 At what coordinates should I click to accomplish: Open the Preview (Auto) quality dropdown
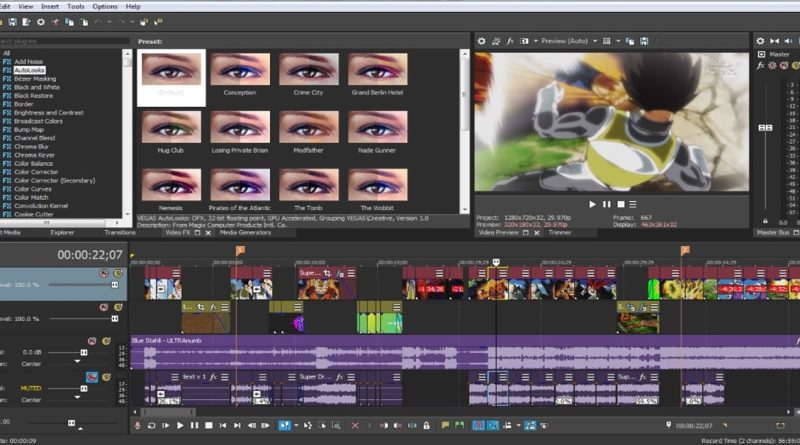click(595, 41)
